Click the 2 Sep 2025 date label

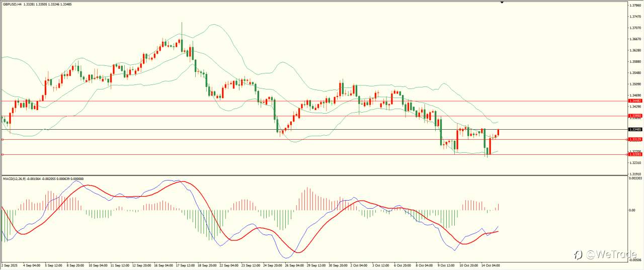9,264
